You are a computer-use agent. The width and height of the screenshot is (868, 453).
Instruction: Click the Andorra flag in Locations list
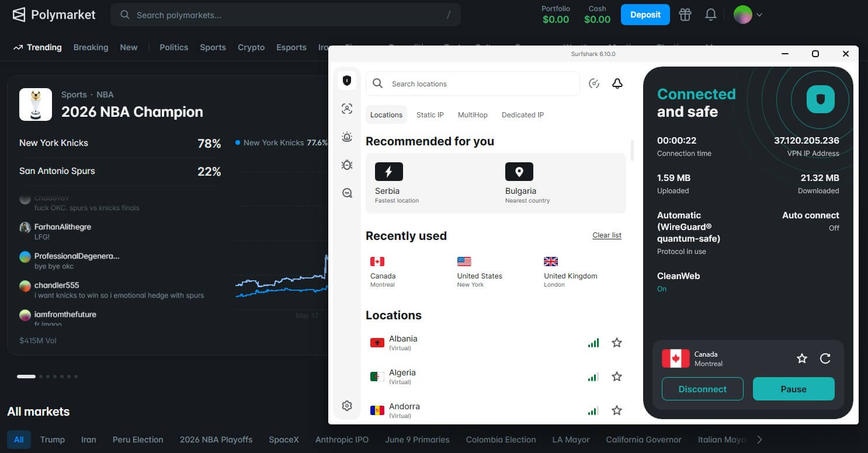click(377, 410)
